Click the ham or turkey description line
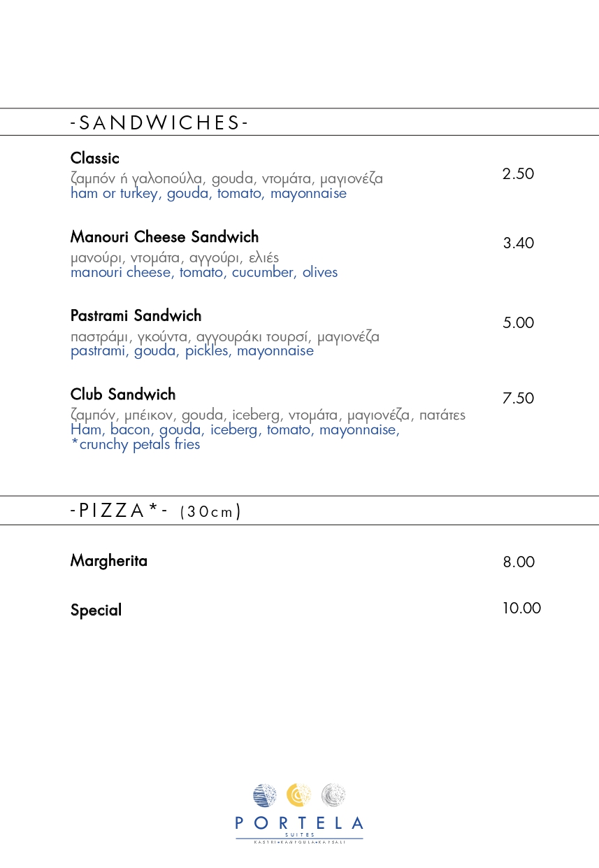The image size is (599, 868). [208, 194]
